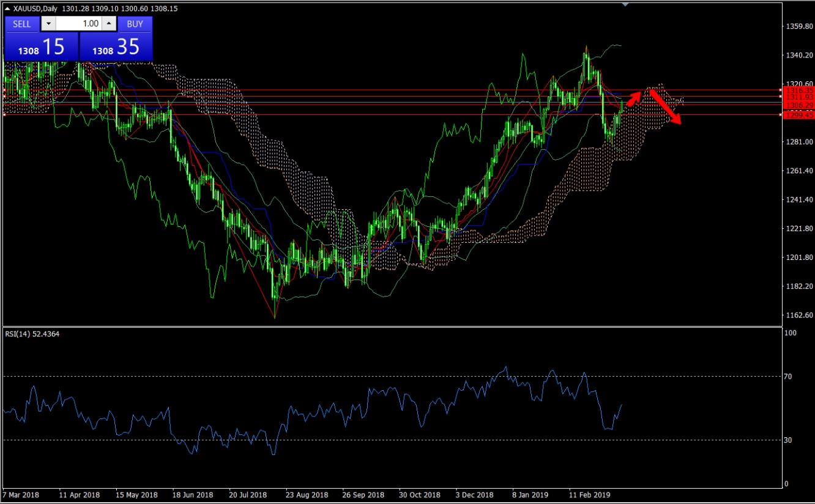Click the 23 Aug 2018 date label
Screen dimensions: 815x504
click(306, 494)
